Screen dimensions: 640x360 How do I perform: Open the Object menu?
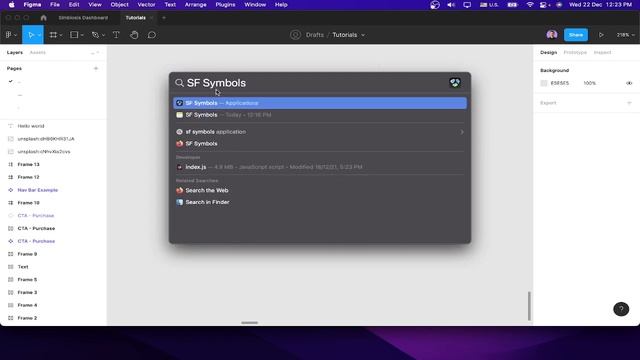119,4
